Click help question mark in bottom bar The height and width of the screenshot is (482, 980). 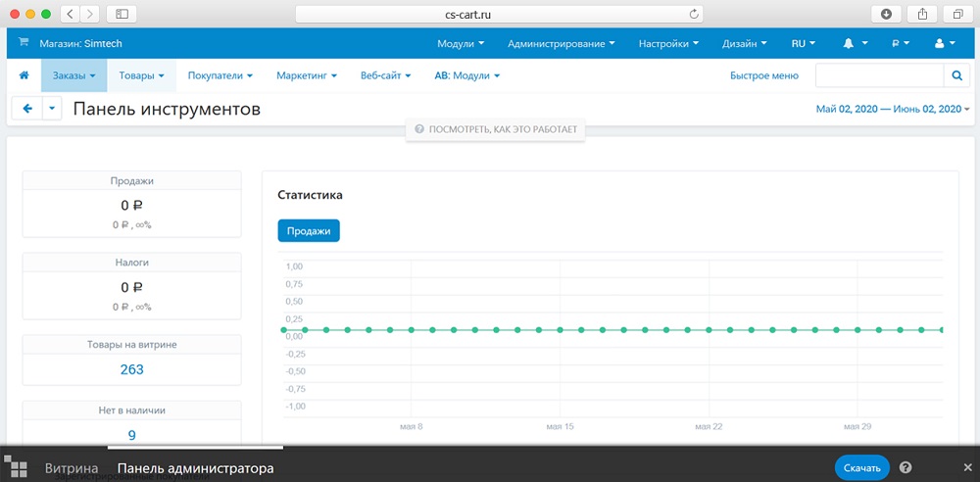pos(905,467)
